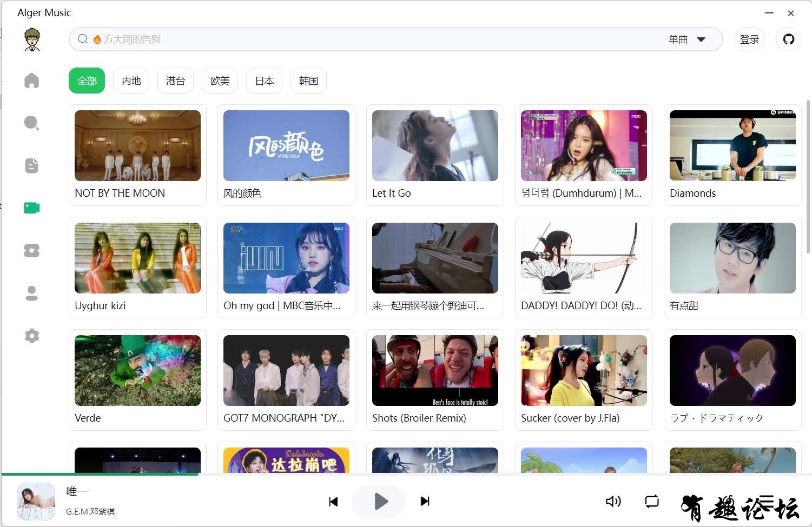The height and width of the screenshot is (527, 812).
Task: Click the magnifier icon in search bar
Action: [x=83, y=39]
